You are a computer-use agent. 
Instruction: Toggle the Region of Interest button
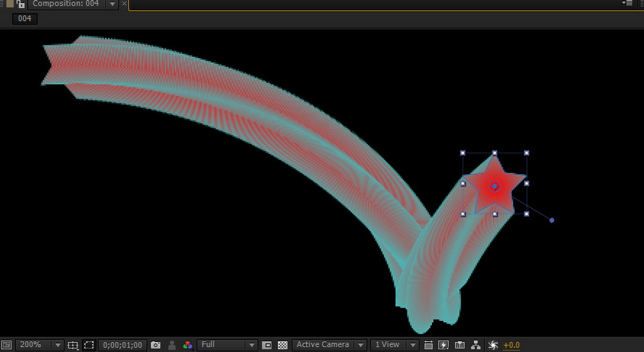(x=267, y=345)
